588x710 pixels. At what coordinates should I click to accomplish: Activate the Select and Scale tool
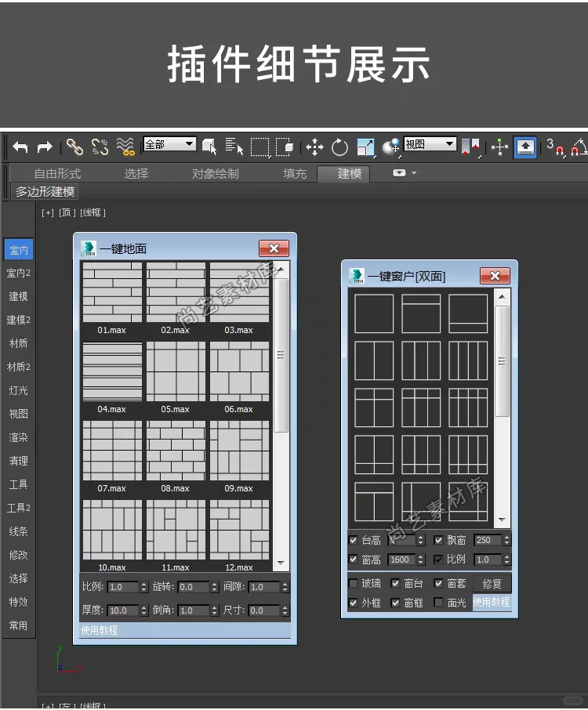pos(365,147)
